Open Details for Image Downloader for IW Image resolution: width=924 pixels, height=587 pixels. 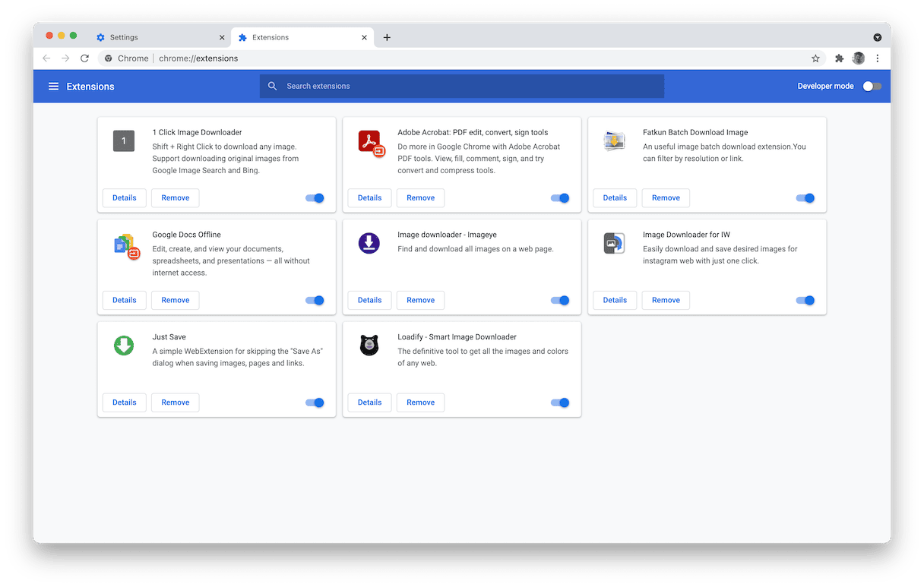pos(615,301)
